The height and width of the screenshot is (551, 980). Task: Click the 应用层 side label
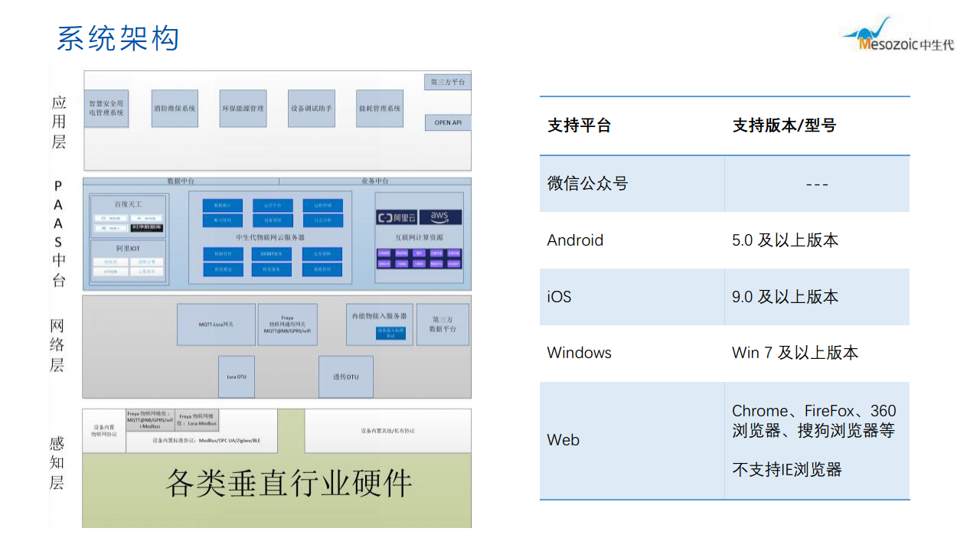pos(59,122)
